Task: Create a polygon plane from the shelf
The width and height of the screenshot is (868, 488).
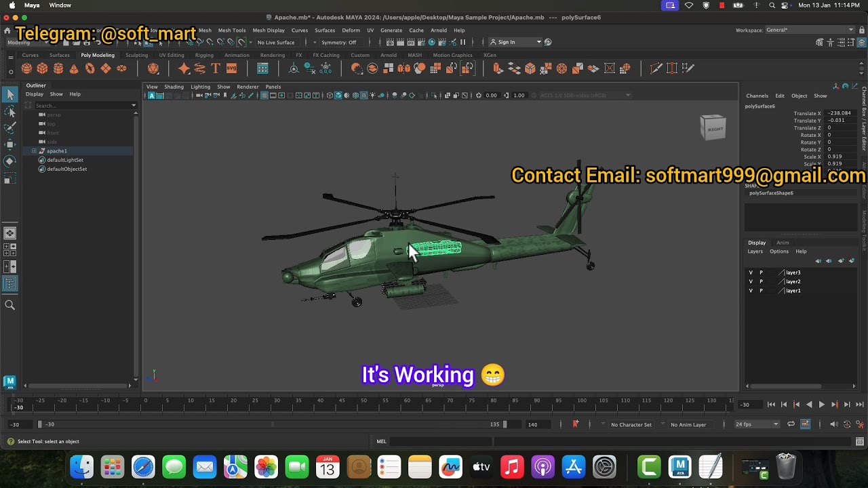Action: pyautogui.click(x=106, y=68)
